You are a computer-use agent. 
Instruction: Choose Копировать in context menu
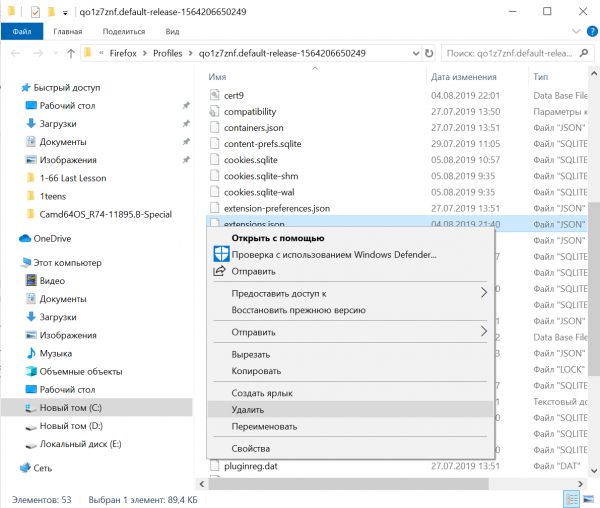click(256, 371)
